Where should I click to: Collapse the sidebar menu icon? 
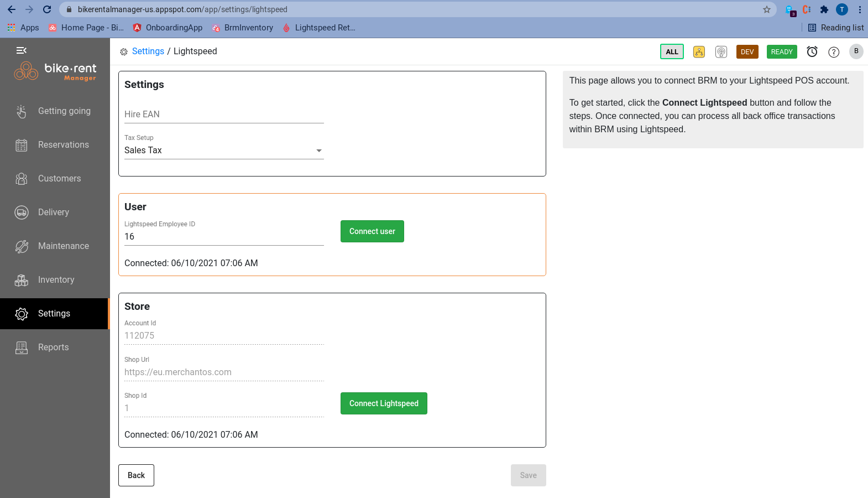[22, 50]
